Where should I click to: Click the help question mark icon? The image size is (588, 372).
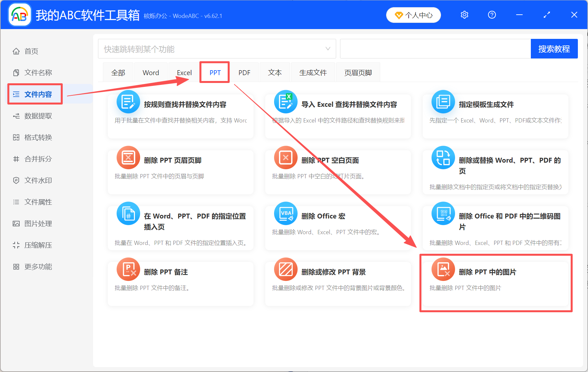(x=492, y=15)
